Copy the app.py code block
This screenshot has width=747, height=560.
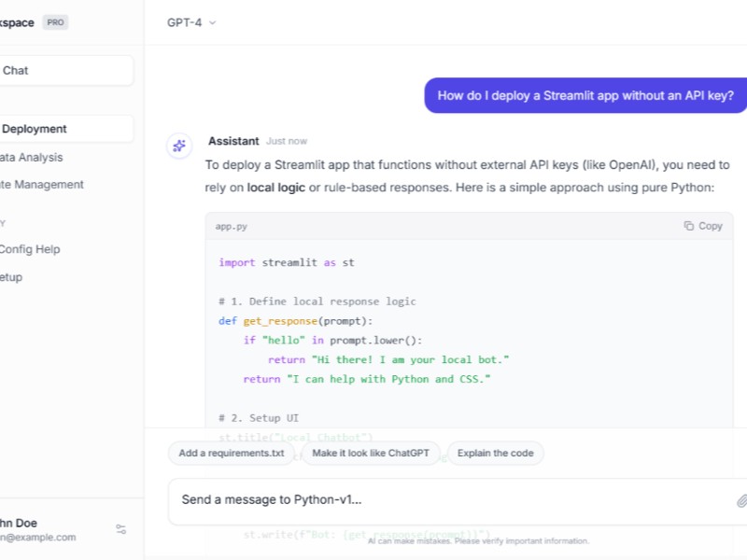(x=703, y=226)
